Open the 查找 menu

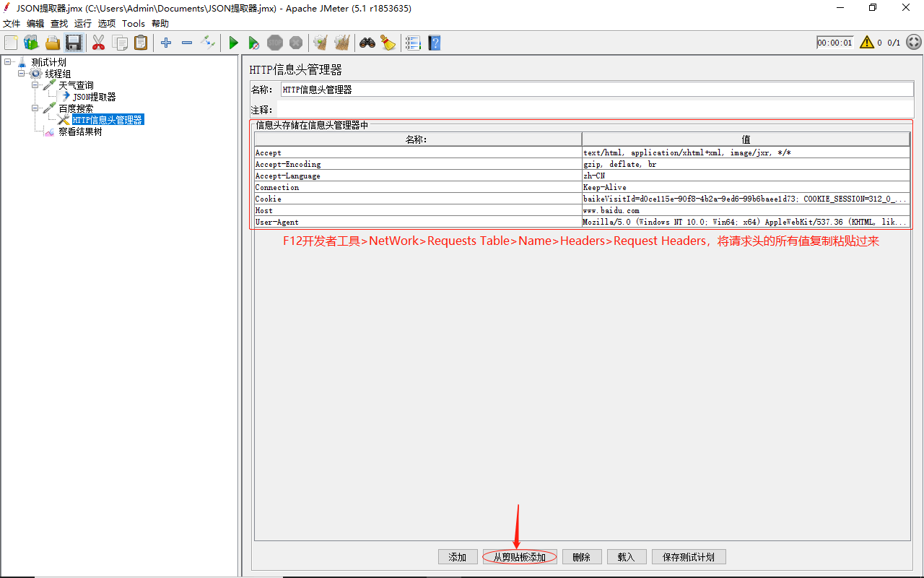tap(59, 23)
